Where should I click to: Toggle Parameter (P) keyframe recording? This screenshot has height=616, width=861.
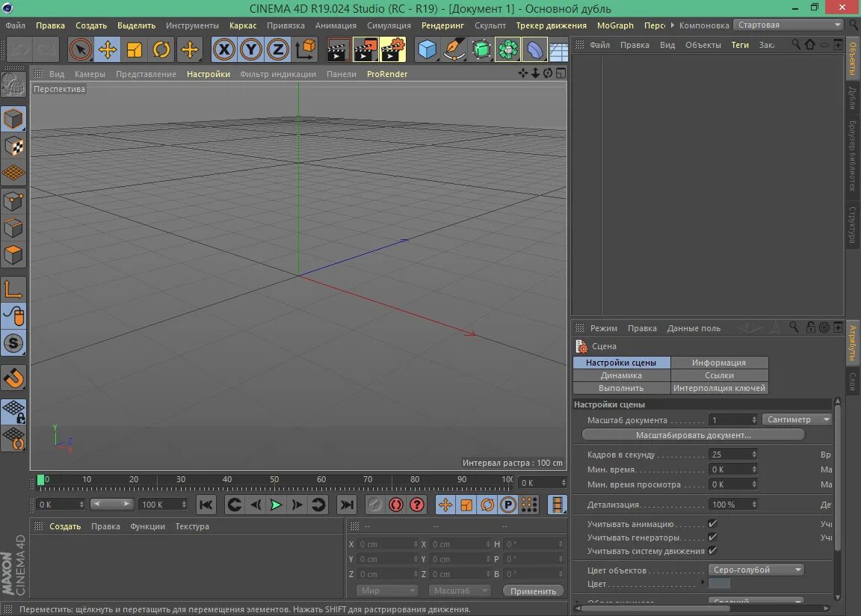[508, 505]
